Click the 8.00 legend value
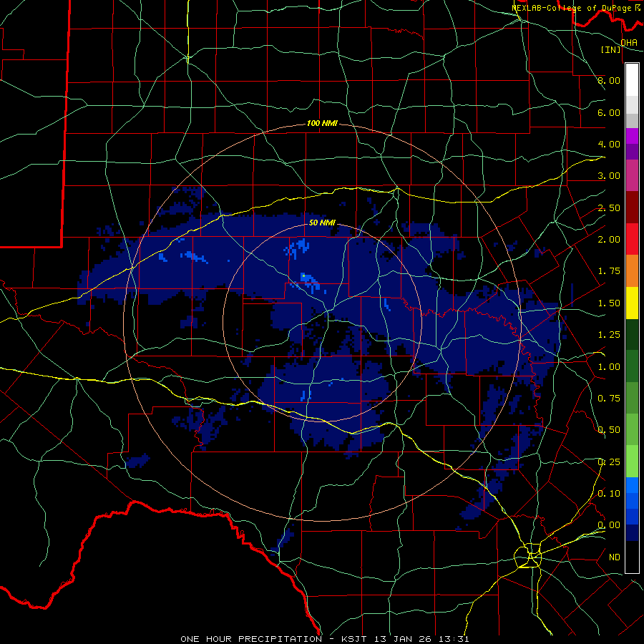The height and width of the screenshot is (644, 644). click(609, 80)
